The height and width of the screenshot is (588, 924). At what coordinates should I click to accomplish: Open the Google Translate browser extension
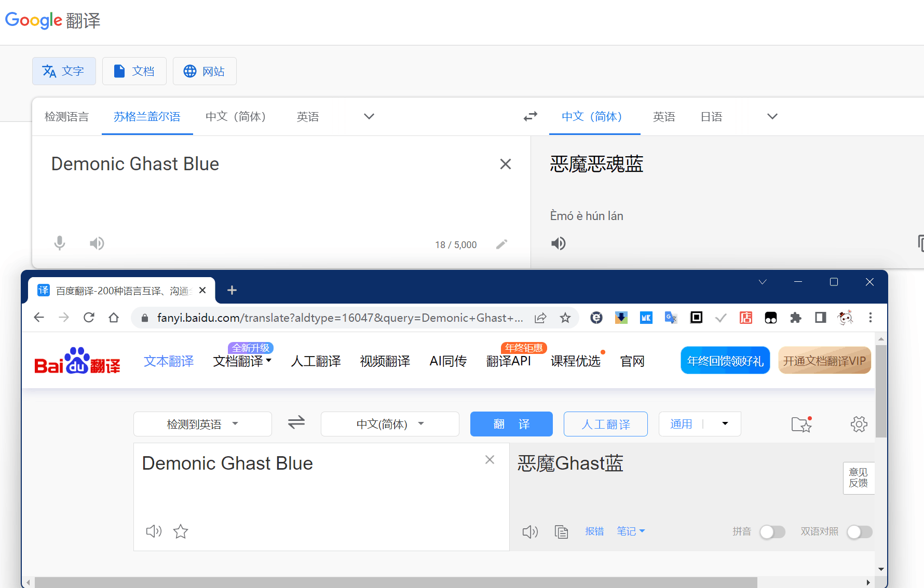(671, 318)
